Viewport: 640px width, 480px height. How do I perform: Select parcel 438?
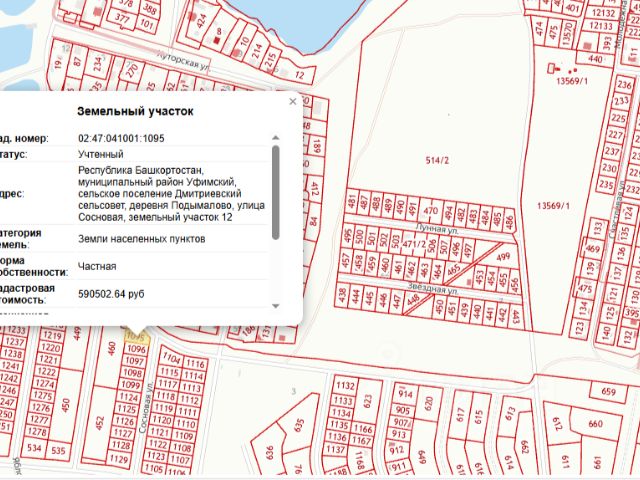click(x=342, y=296)
